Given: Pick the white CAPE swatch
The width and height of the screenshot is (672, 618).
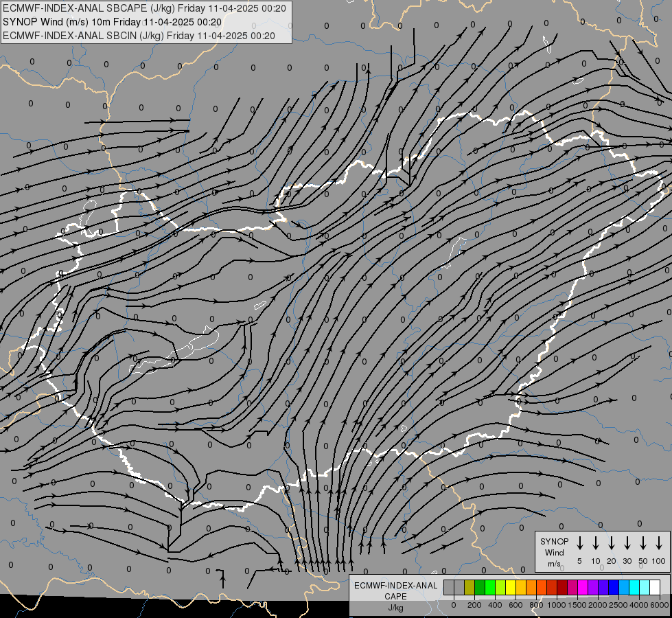Looking at the screenshot, I should tap(656, 587).
